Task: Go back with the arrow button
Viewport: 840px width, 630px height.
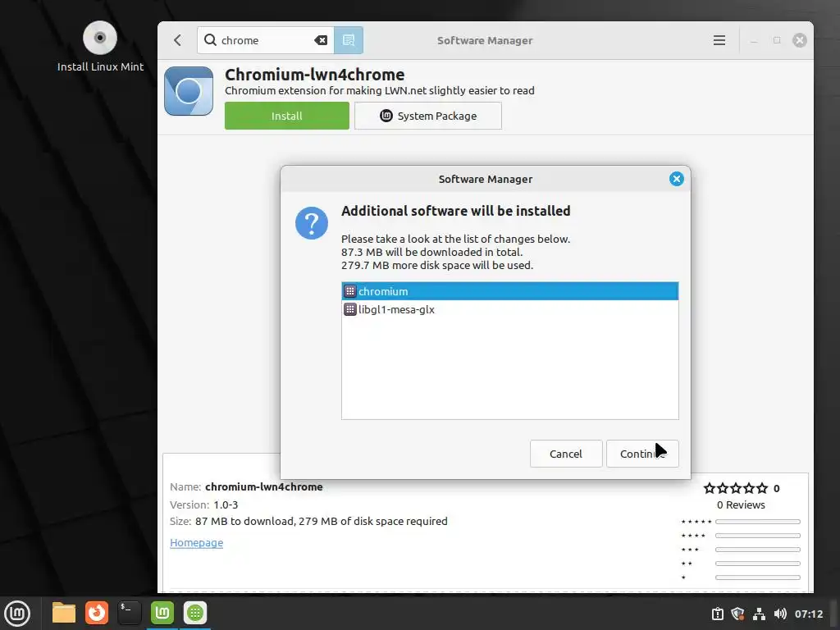Action: (177, 40)
